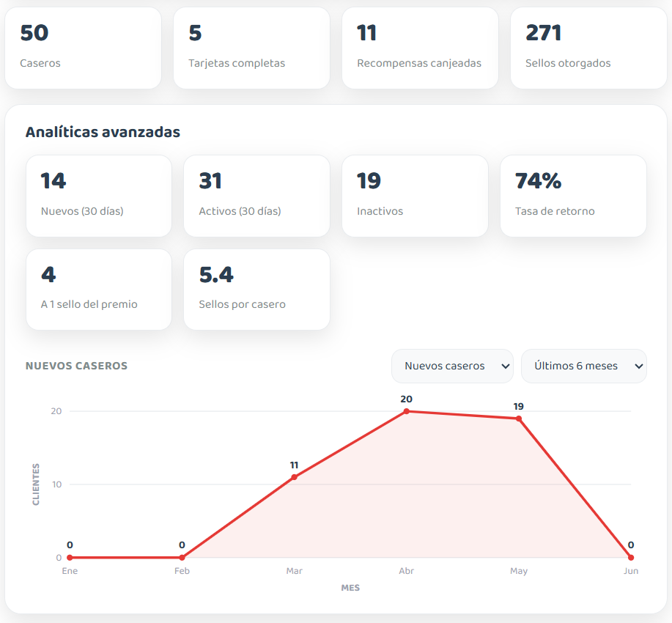Click the Mar month axis label
Screen dimensions: 672x623
point(294,571)
